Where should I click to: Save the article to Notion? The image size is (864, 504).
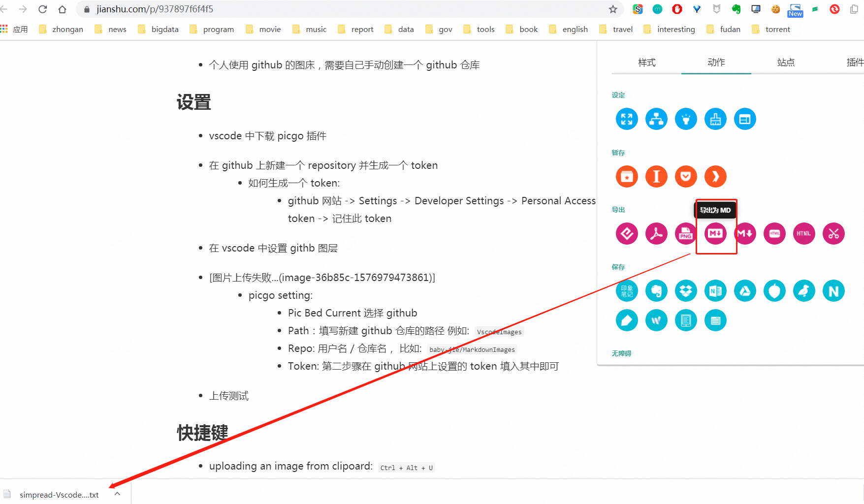click(833, 290)
